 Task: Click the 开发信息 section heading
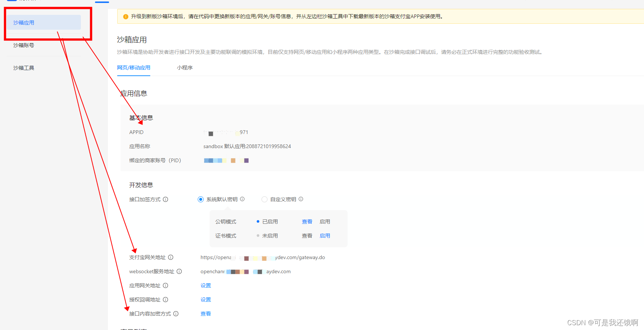pos(141,185)
